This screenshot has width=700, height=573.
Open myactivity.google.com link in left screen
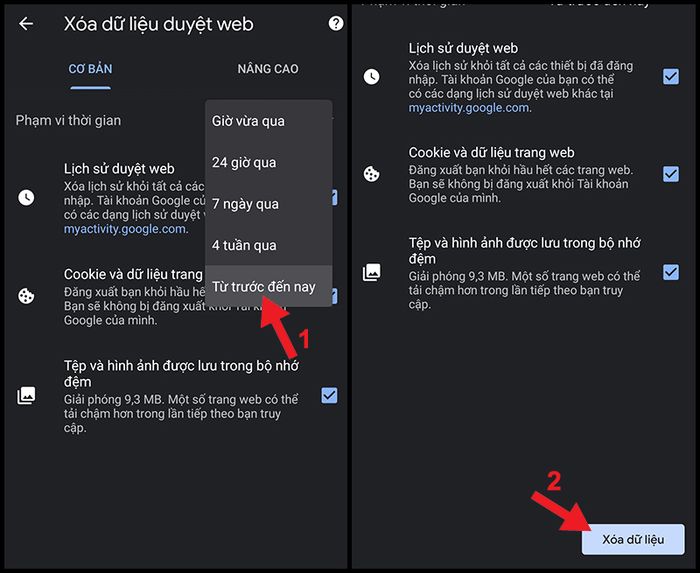pyautogui.click(x=125, y=229)
